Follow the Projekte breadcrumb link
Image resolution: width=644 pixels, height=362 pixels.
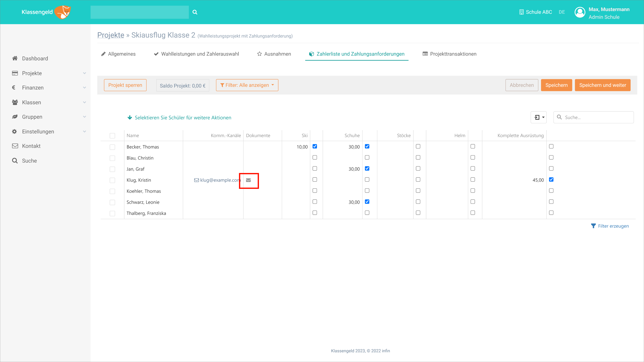[111, 35]
